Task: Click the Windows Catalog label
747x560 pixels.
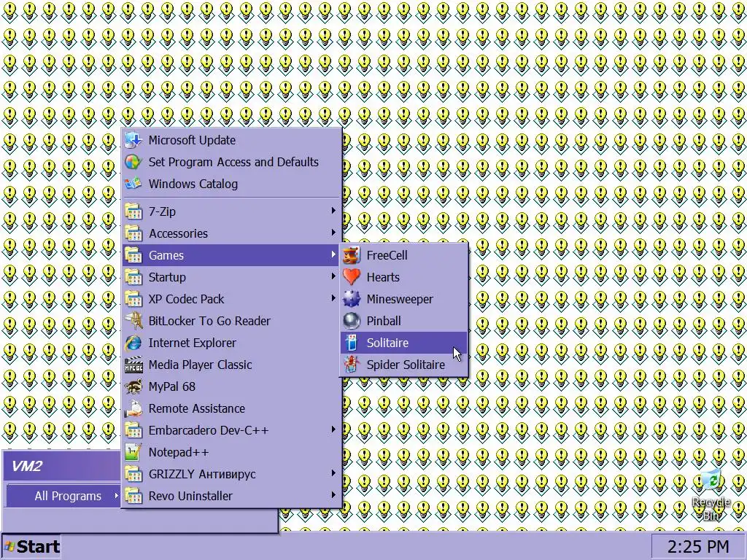Action: click(x=193, y=184)
